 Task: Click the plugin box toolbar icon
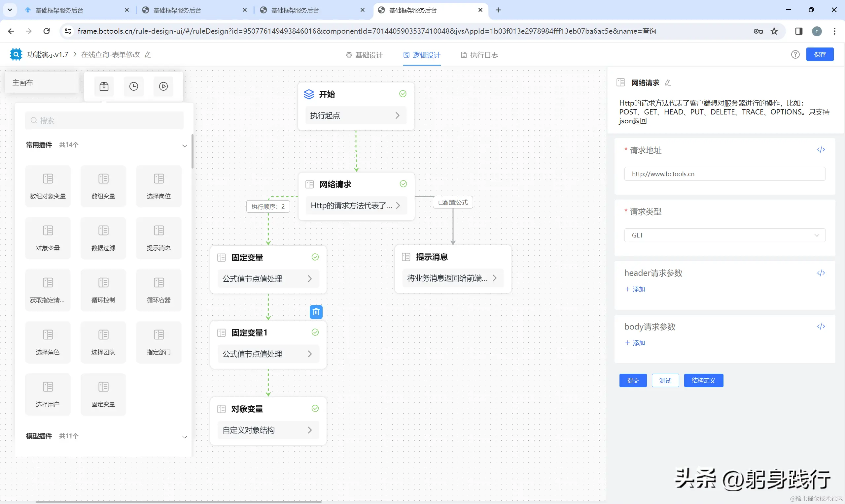104,87
